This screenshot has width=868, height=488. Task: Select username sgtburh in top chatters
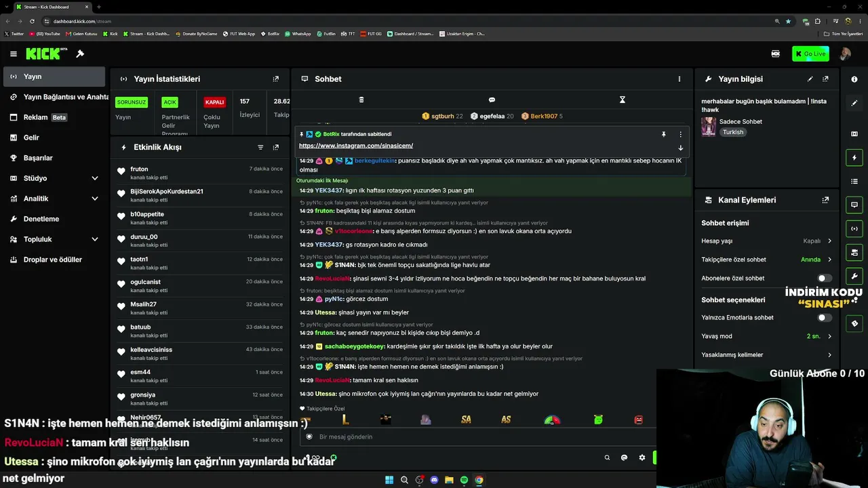[442, 116]
